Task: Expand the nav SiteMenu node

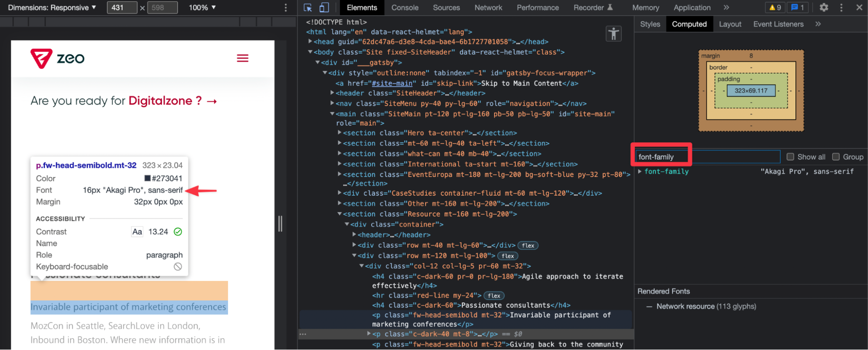Action: tap(332, 103)
